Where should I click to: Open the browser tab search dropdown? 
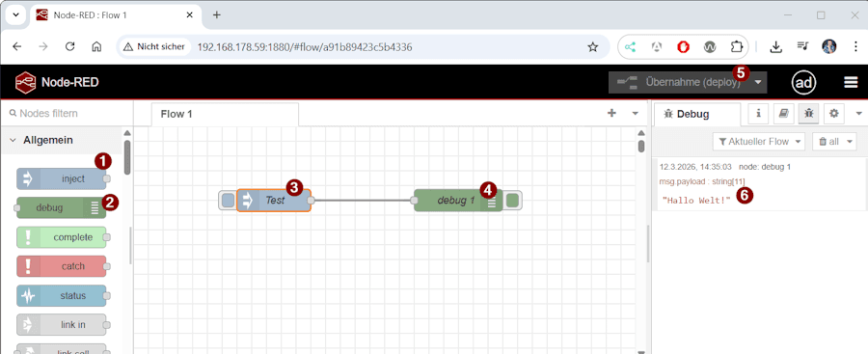point(15,15)
